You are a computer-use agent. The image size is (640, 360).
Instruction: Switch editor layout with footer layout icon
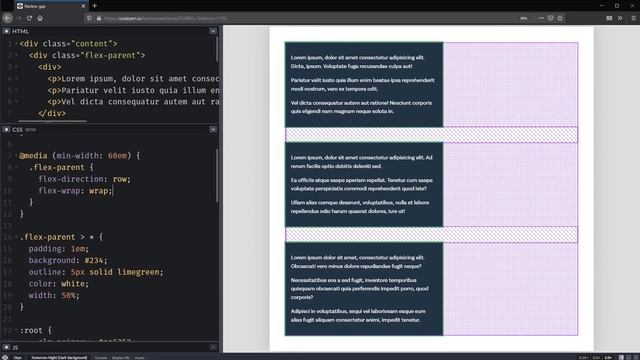pos(621,357)
